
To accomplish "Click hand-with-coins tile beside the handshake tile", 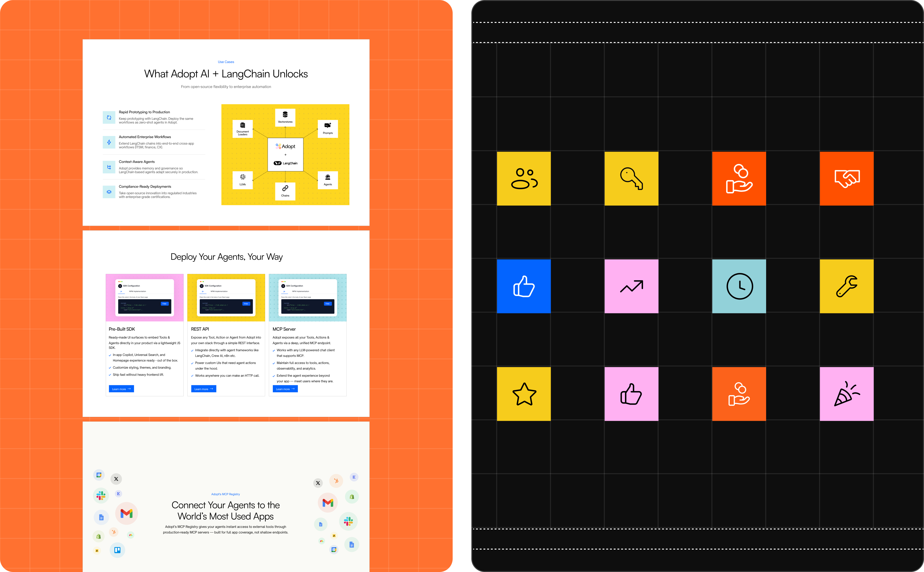I will click(x=739, y=179).
